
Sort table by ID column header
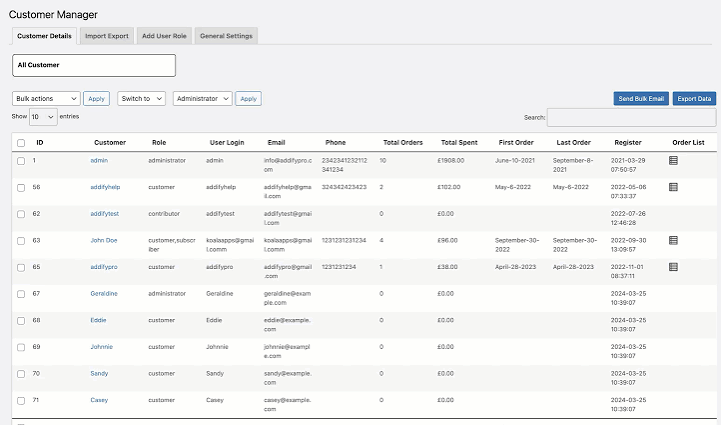point(40,143)
